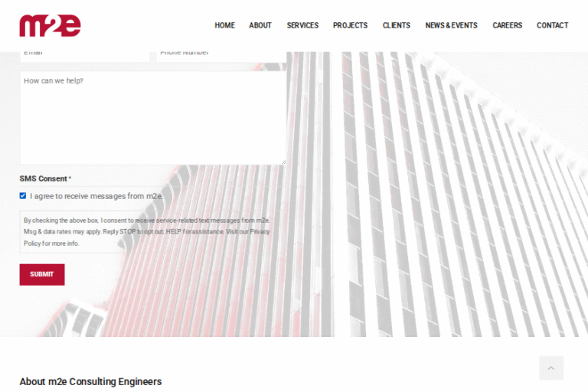The height and width of the screenshot is (392, 588).
Task: Click the Email input field
Action: point(84,55)
